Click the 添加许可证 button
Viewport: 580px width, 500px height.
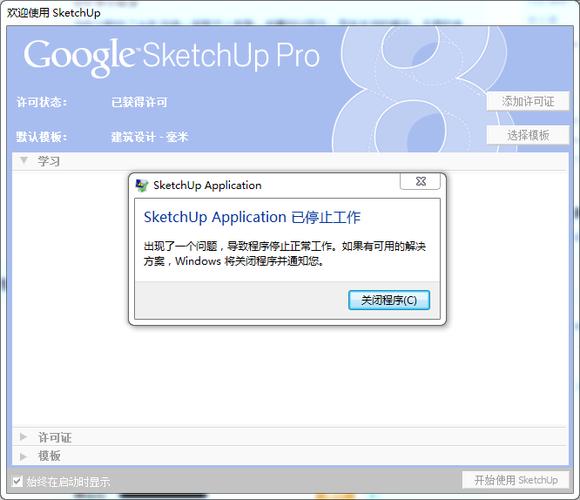[527, 101]
